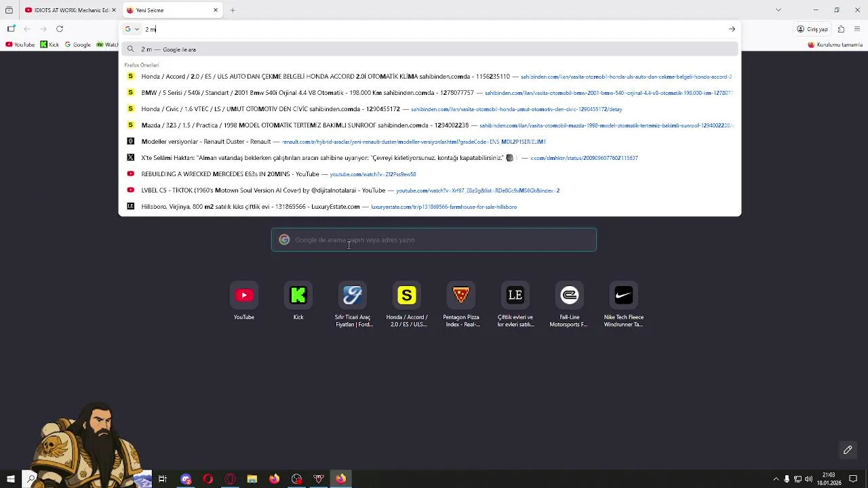Click the reload page icon

coord(60,29)
